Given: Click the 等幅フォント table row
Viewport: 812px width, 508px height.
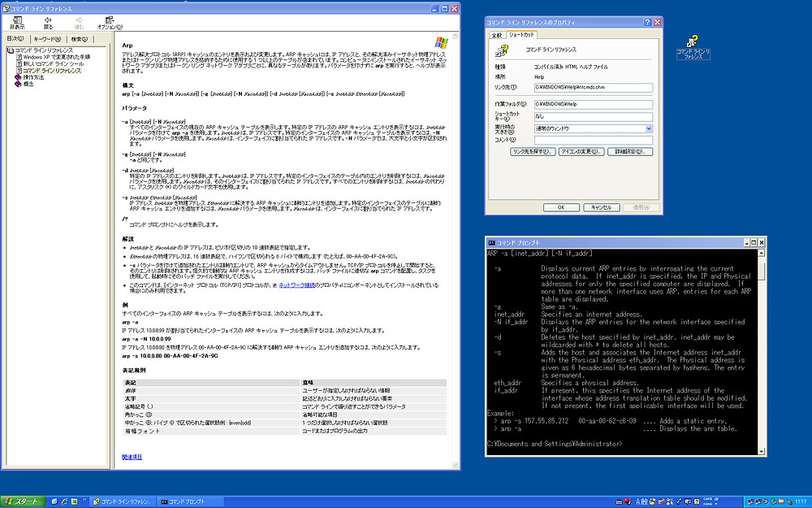Looking at the screenshot, I should [x=283, y=432].
